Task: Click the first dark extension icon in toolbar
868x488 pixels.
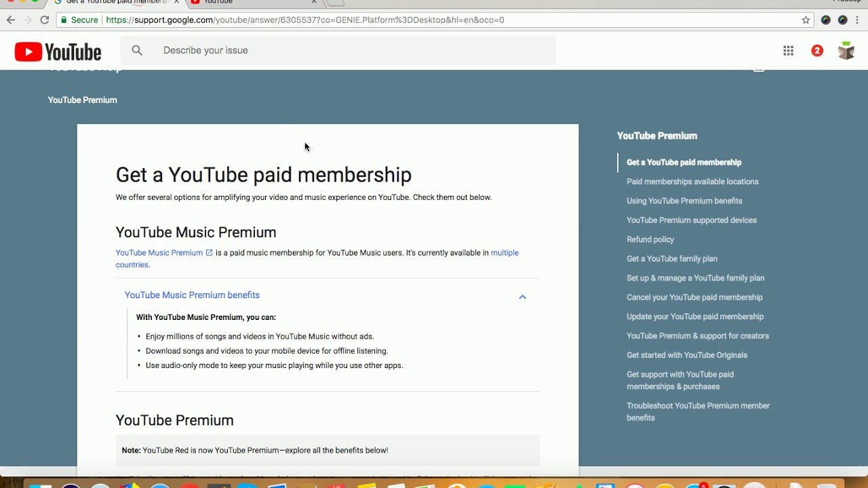Action: point(825,20)
